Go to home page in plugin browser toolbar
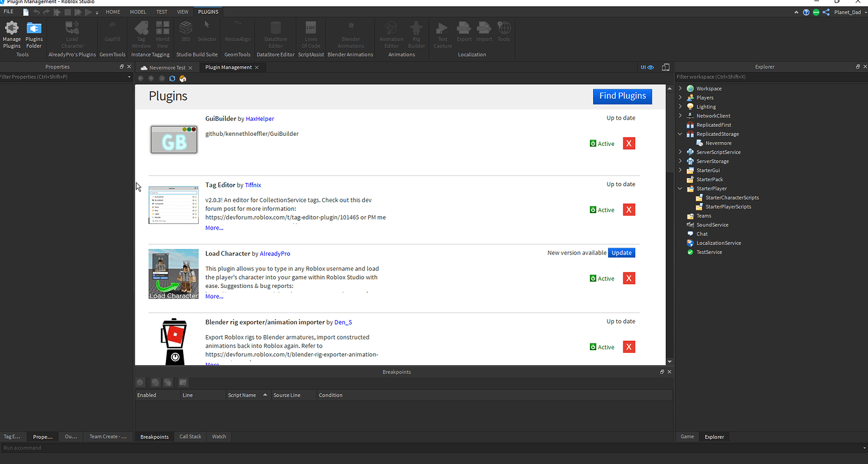868x464 pixels. 182,79
